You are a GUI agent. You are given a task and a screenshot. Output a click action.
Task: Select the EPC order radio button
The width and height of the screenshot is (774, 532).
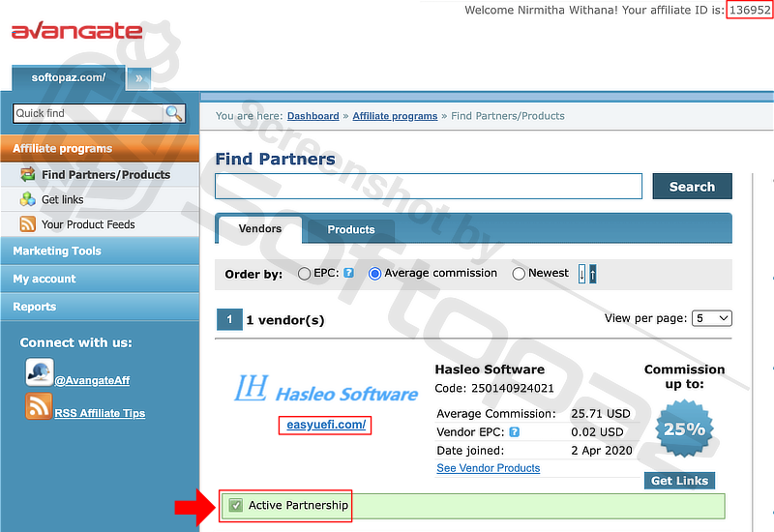click(304, 274)
